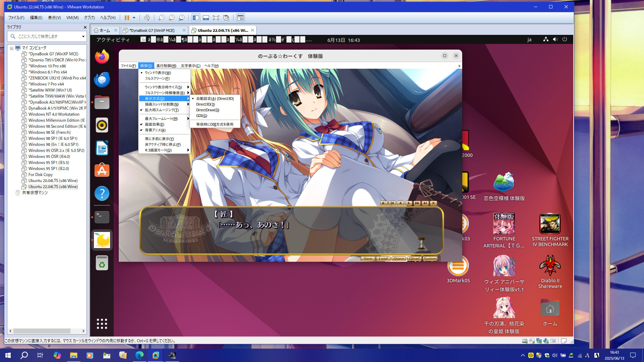The width and height of the screenshot is (644, 362).
Task: Fast-forward the text with the double arrow button
Action: coord(417,203)
